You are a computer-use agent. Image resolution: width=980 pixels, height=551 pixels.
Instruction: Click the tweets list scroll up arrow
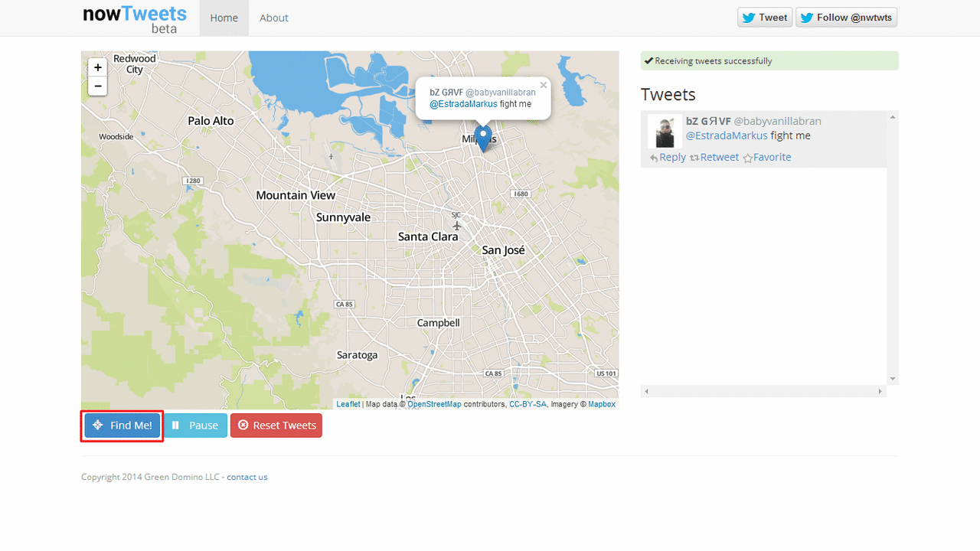(893, 117)
